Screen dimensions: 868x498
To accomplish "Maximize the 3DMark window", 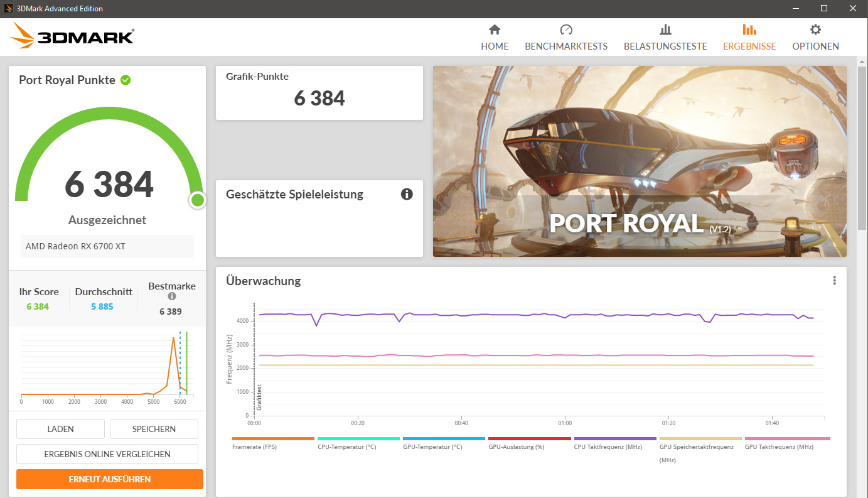I will [x=824, y=9].
